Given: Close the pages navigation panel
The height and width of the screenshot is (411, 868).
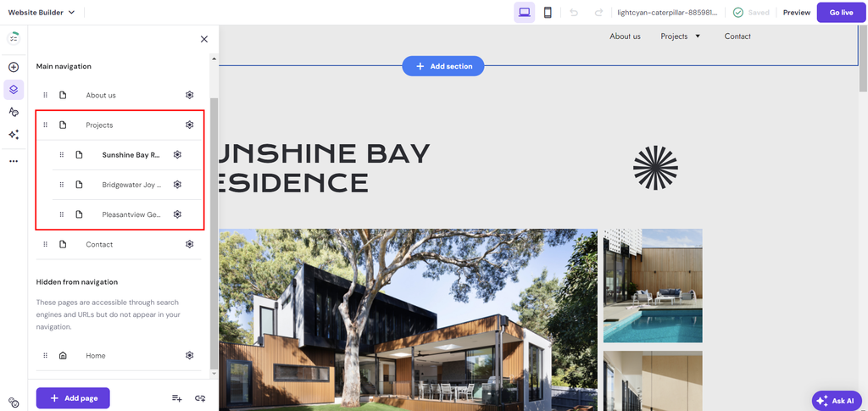Looking at the screenshot, I should click(204, 39).
